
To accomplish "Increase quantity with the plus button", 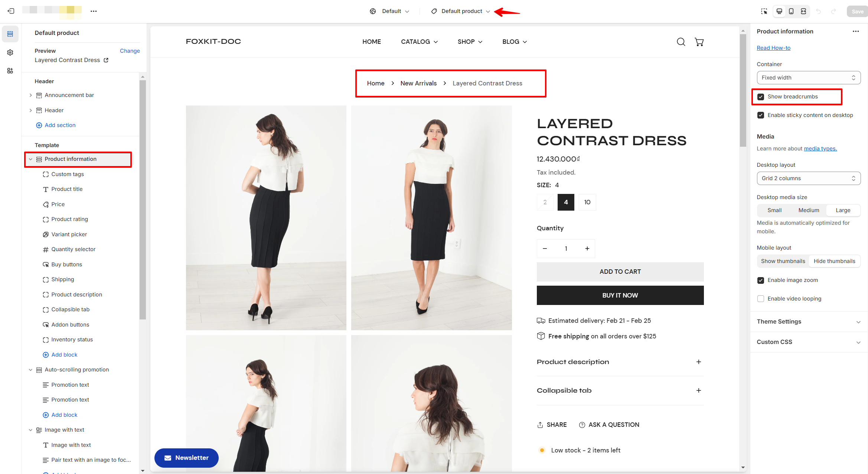I will (x=587, y=249).
